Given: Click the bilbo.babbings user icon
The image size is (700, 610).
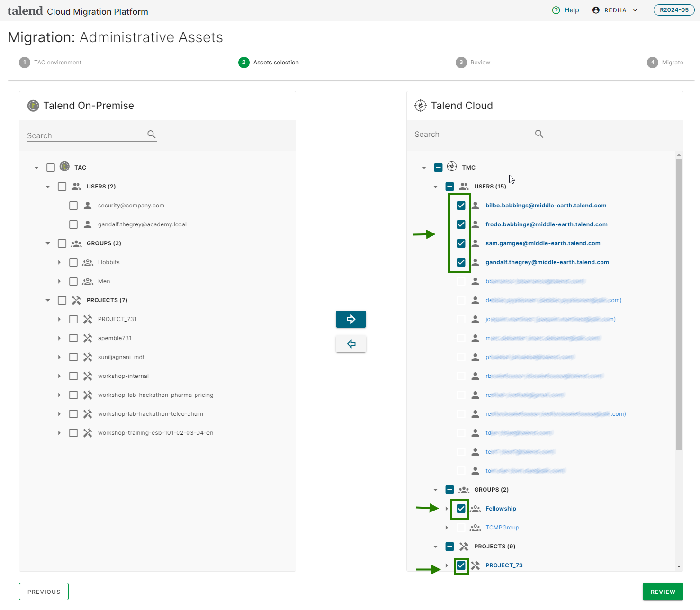Looking at the screenshot, I should [x=475, y=206].
